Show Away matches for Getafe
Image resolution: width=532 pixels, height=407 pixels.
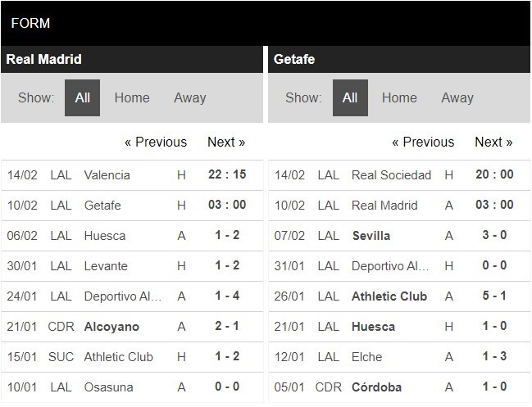click(x=457, y=98)
